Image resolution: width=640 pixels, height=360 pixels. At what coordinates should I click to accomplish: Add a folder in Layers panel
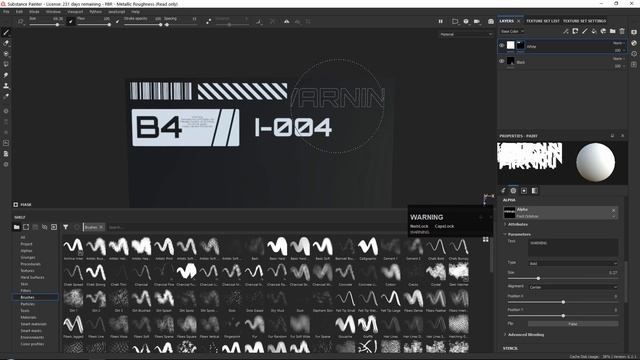click(613, 31)
